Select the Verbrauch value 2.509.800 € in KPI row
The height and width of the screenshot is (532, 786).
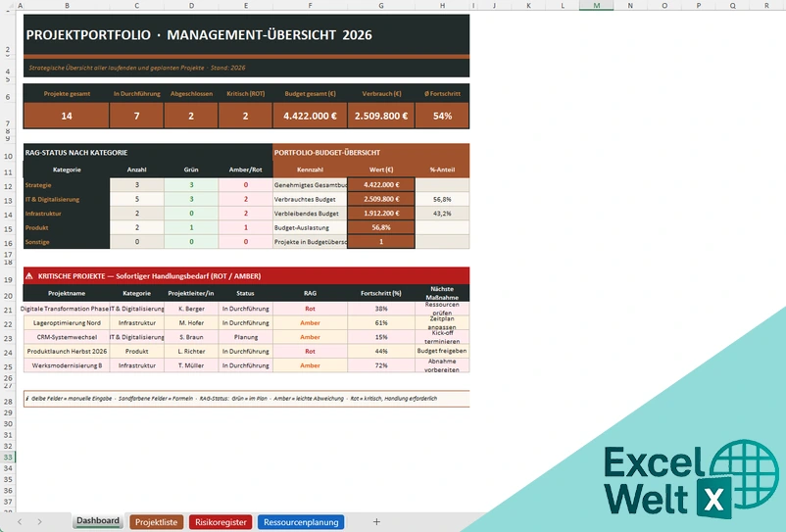(x=381, y=116)
